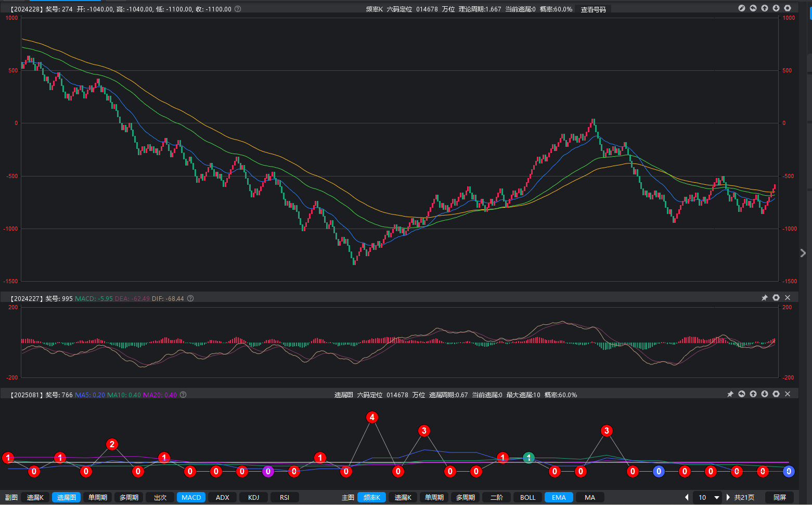The image size is (812, 505).
Task: Toggle the MACD indicator button
Action: pos(191,497)
